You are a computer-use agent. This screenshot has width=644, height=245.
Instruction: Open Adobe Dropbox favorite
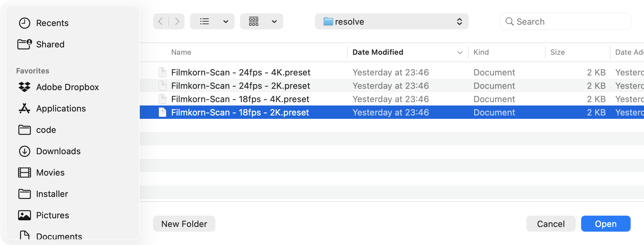click(x=59, y=87)
